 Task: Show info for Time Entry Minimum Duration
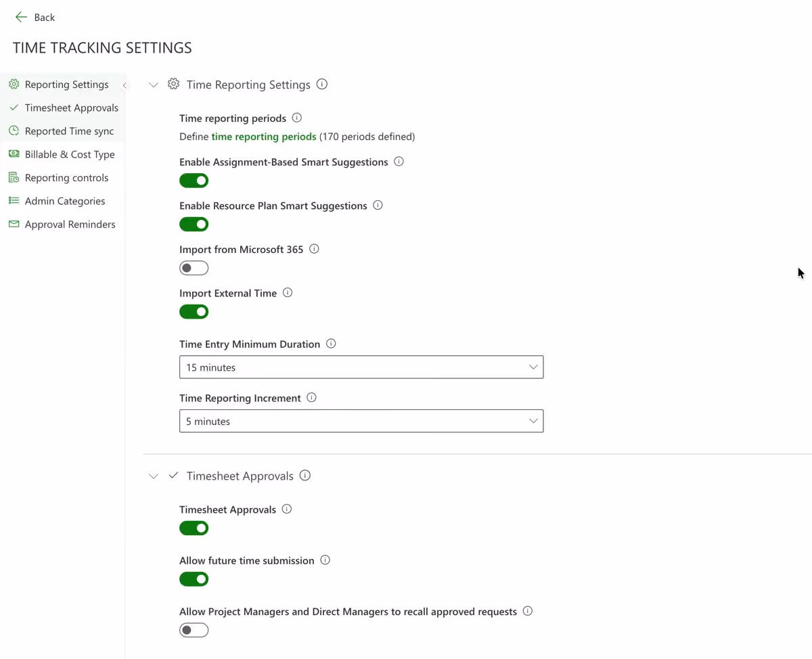click(x=331, y=344)
